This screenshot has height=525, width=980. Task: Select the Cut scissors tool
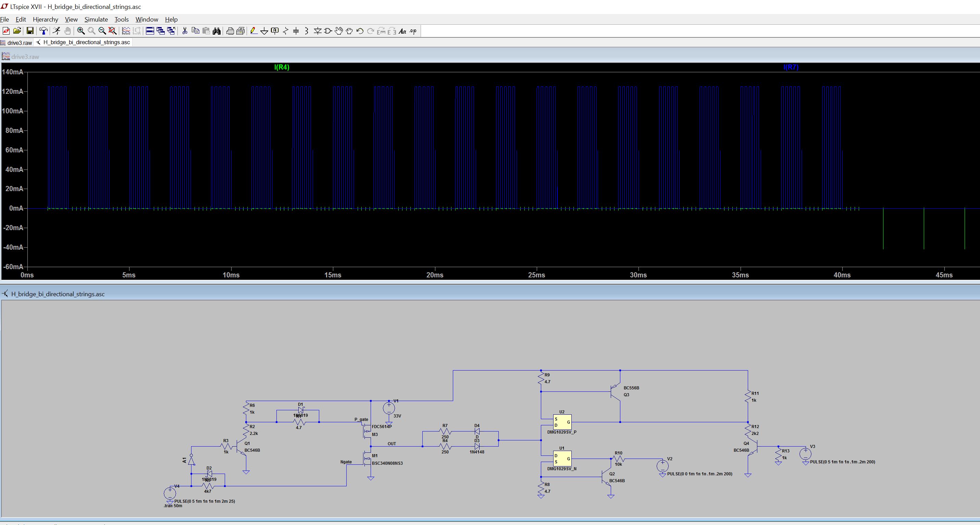(185, 31)
